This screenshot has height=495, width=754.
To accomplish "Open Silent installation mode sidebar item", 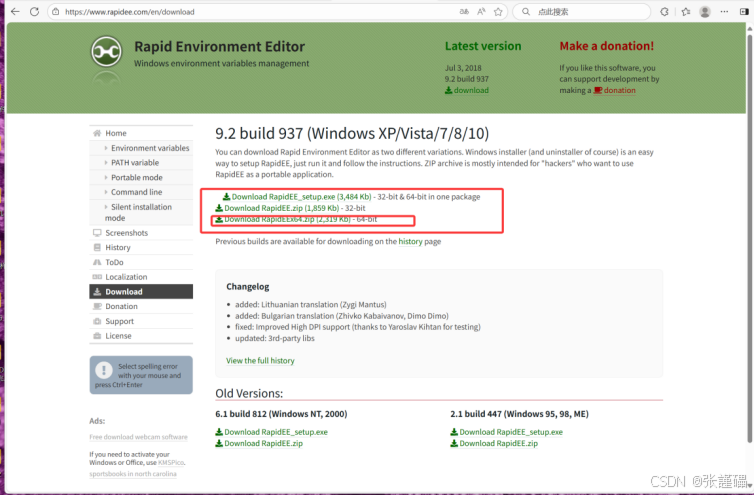I will click(x=141, y=212).
